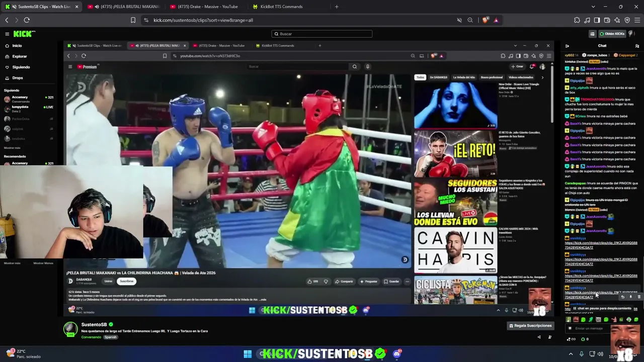Open Accamary channel under Siguiendo

(x=29, y=99)
